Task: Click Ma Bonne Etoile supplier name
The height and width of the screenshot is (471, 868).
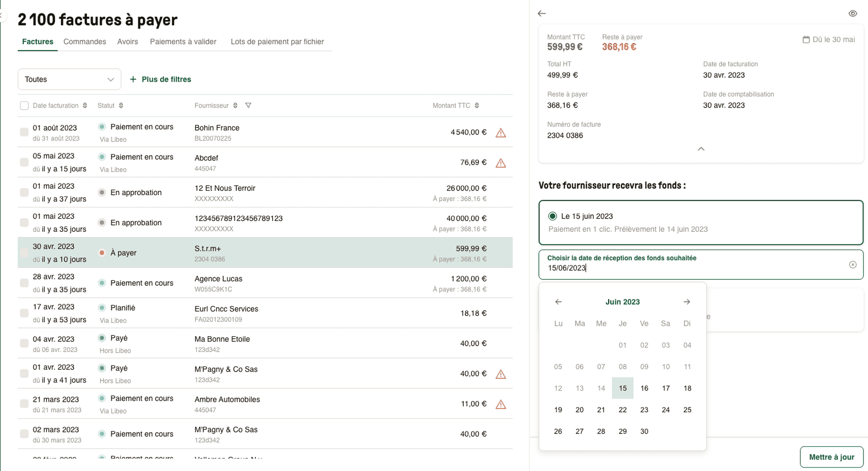Action: point(222,339)
